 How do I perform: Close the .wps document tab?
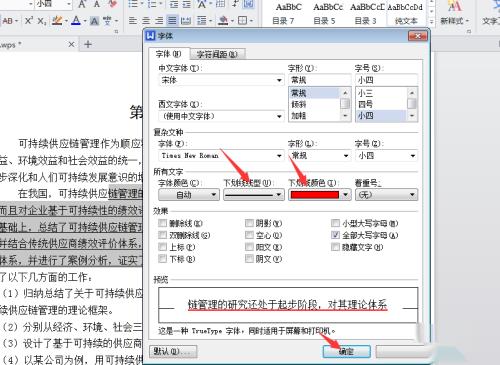[x=71, y=44]
